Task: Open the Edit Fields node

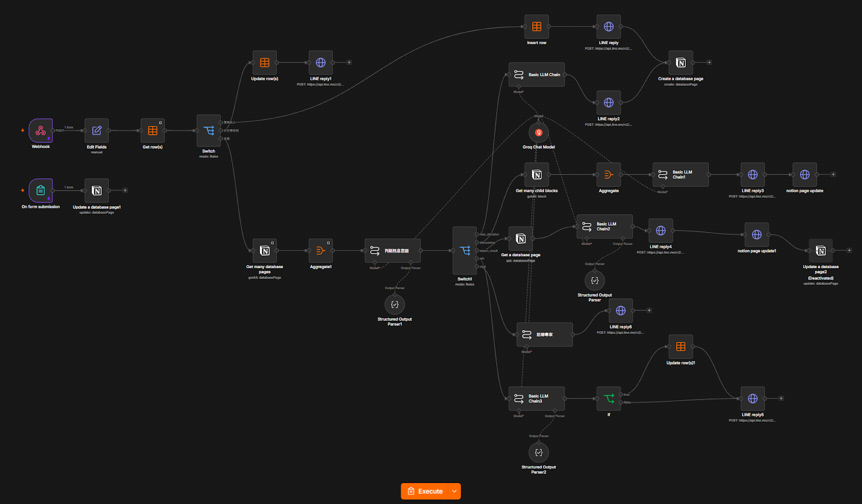Action: point(97,130)
